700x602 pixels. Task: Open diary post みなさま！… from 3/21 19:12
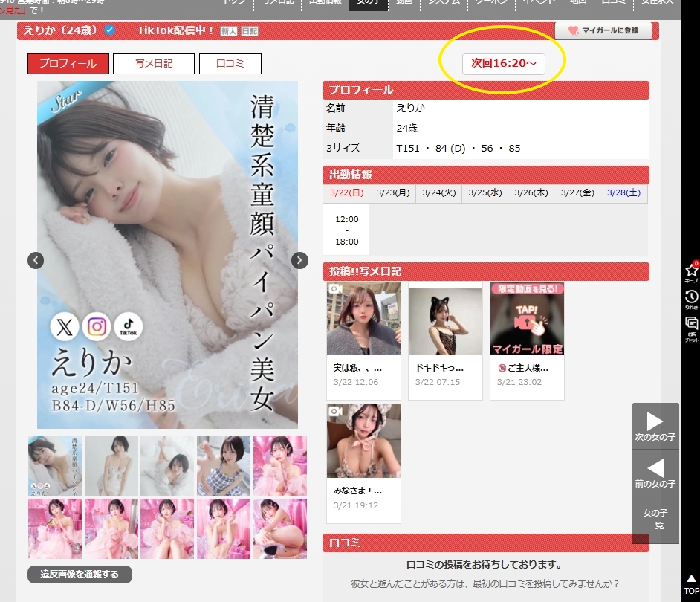(364, 464)
